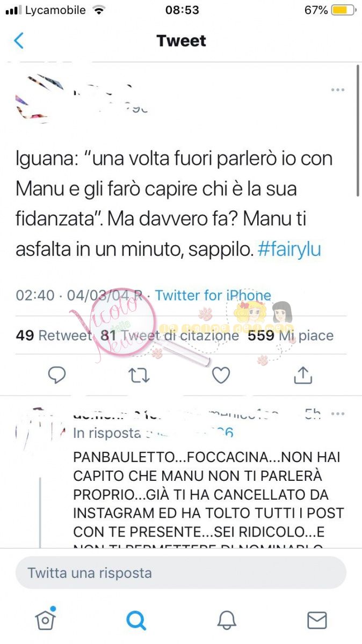The width and height of the screenshot is (362, 644).
Task: Click the vertical scrollbar on the right
Action: (358, 130)
